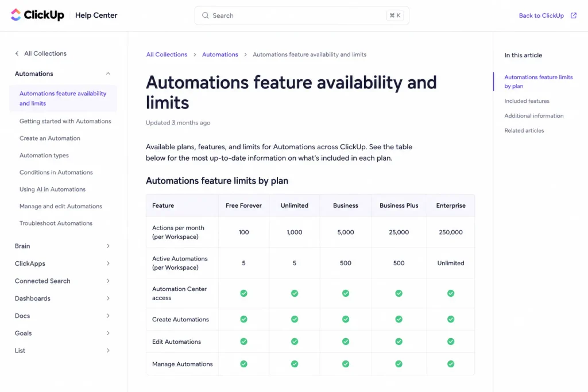Image resolution: width=588 pixels, height=392 pixels.
Task: Expand the List collection chevron
Action: point(108,351)
